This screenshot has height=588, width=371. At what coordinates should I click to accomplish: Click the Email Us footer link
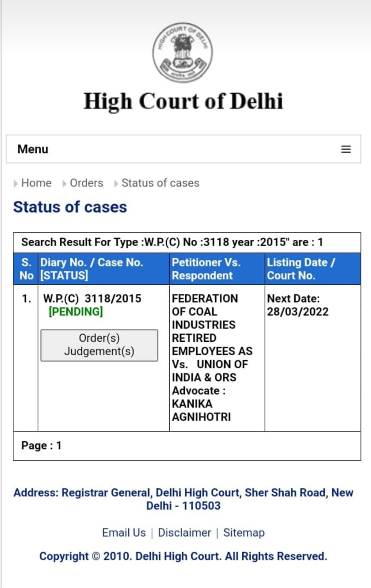click(x=124, y=533)
